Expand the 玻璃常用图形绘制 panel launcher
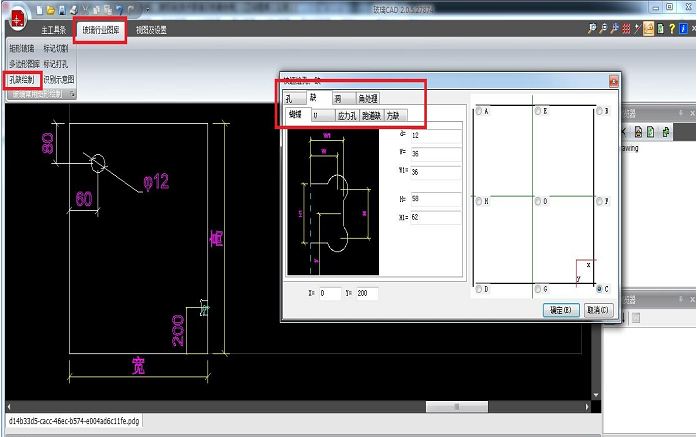This screenshot has width=697, height=437. tap(73, 95)
